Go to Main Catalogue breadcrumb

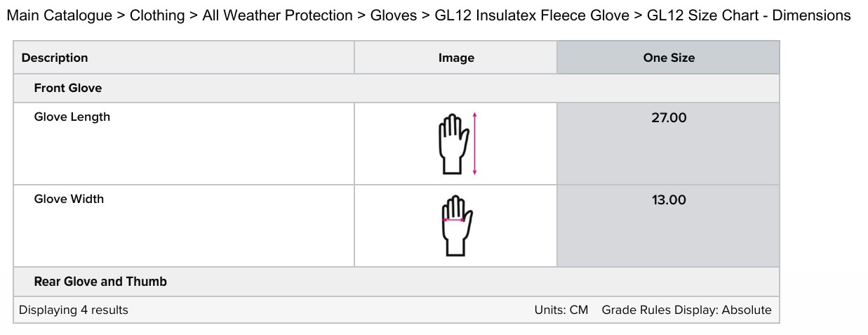coord(59,15)
